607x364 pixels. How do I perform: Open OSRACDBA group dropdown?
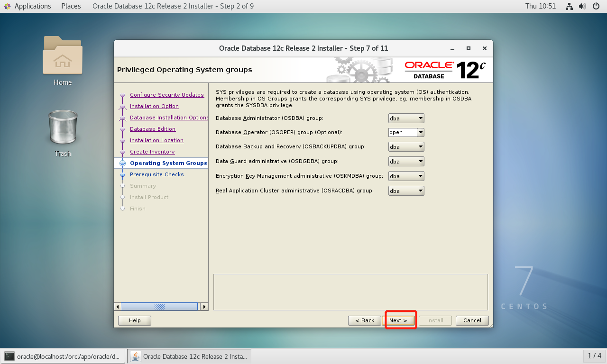tap(406, 191)
